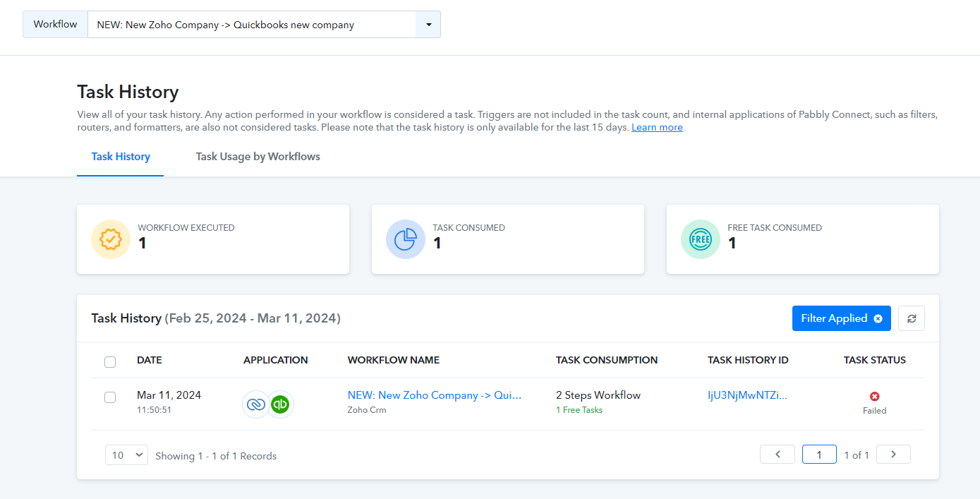Click the 1 Free Tasks label
The width and height of the screenshot is (980, 499).
(x=579, y=410)
